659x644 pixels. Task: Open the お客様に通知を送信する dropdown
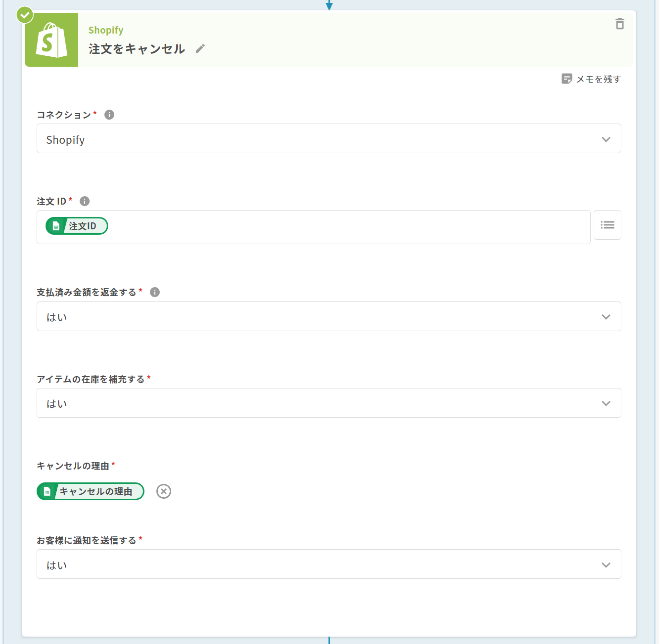click(x=328, y=564)
